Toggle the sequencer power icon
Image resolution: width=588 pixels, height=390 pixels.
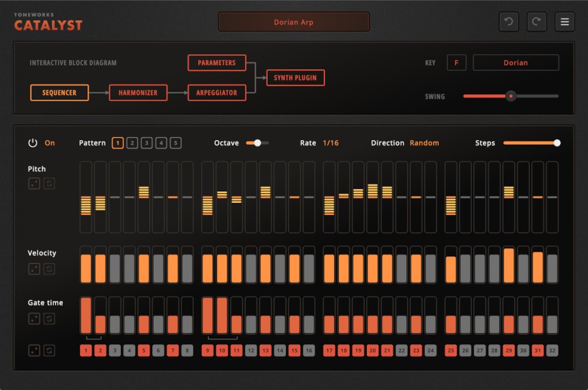coord(32,143)
